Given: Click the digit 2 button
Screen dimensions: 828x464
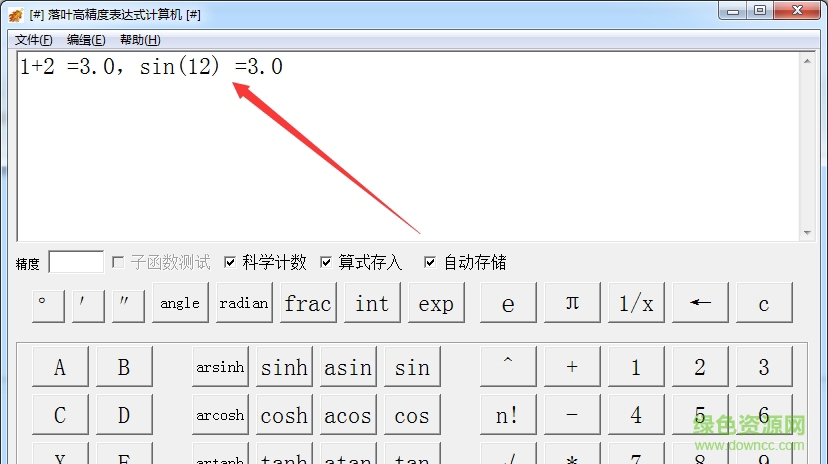Looking at the screenshot, I should coord(700,367).
